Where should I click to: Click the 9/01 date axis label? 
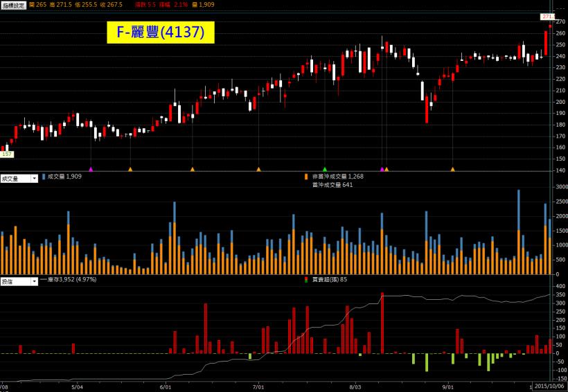pos(448,387)
